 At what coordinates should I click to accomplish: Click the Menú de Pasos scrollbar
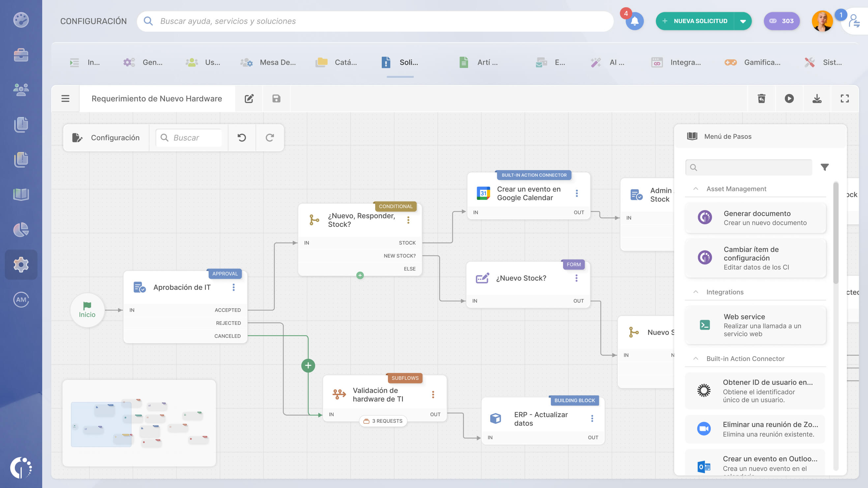[x=836, y=232]
